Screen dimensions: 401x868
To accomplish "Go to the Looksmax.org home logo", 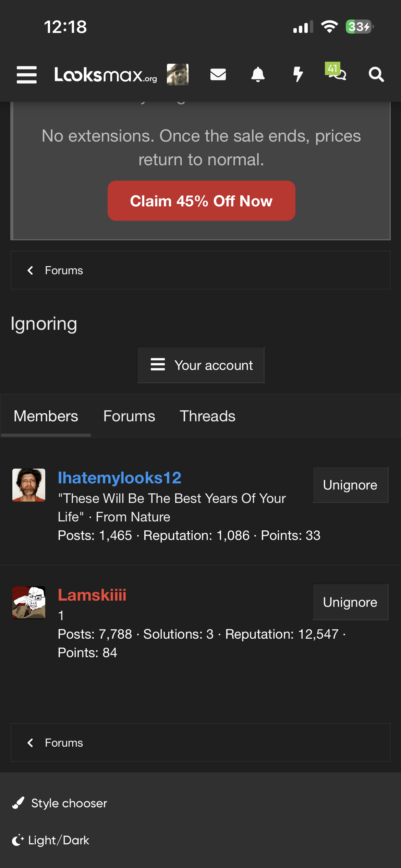I will click(x=106, y=75).
